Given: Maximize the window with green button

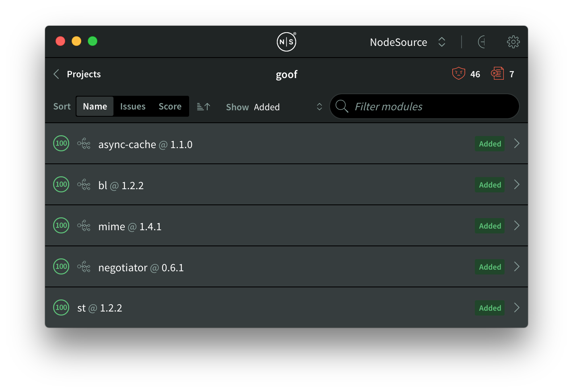Looking at the screenshot, I should 93,41.
